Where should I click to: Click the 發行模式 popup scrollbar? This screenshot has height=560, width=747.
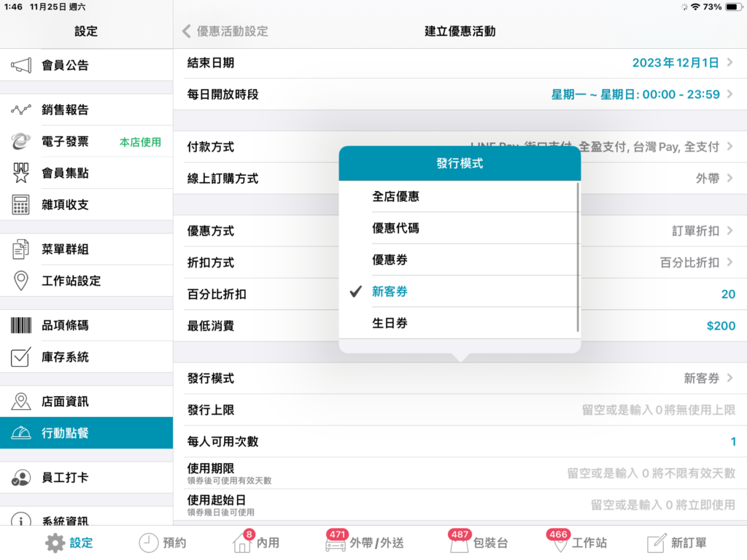coord(578,257)
